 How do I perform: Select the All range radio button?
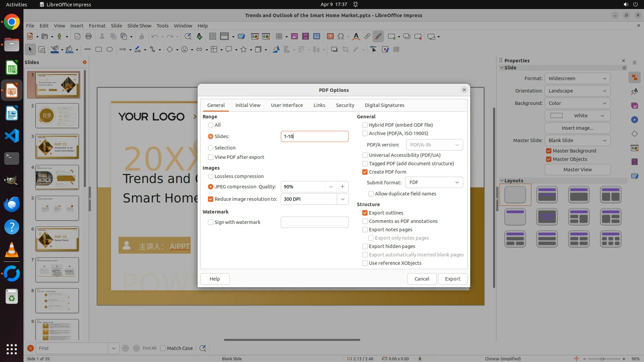coord(211,125)
